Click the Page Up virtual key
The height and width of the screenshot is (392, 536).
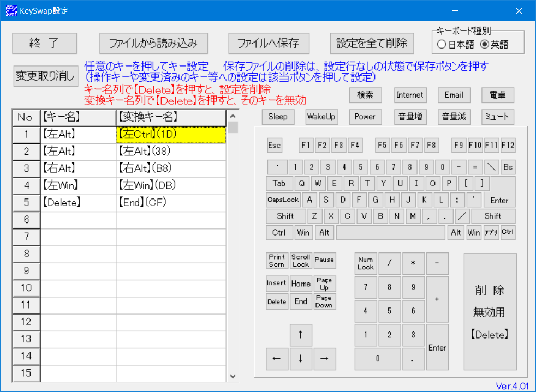[325, 284]
